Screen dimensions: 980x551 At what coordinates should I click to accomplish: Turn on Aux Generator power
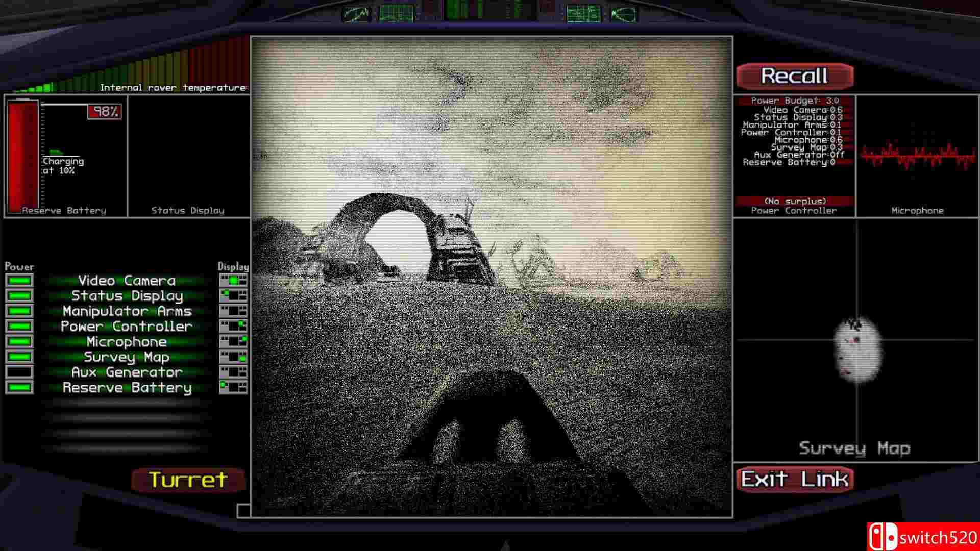[19, 372]
